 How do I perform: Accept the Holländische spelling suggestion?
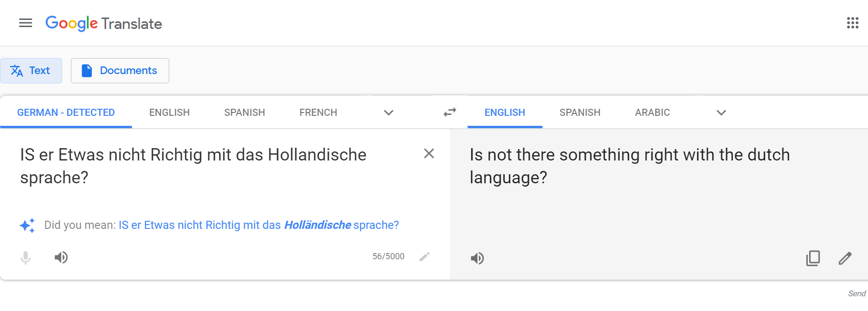(259, 225)
